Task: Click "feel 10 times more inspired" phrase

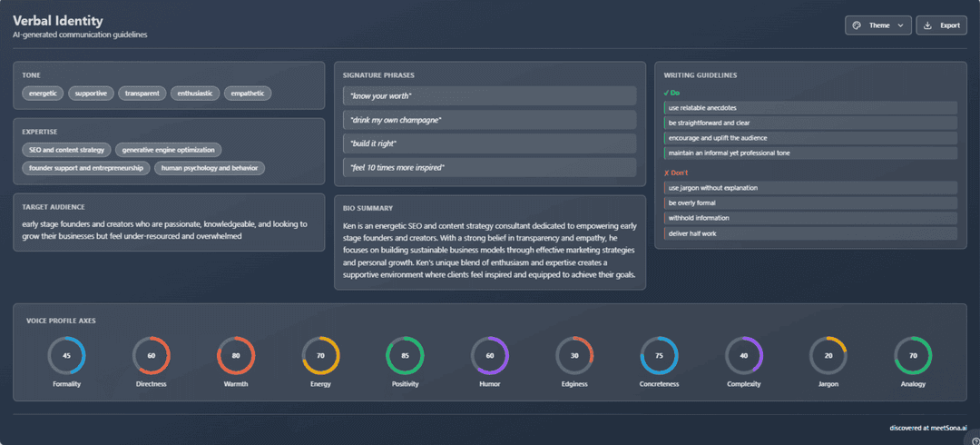Action: click(489, 167)
